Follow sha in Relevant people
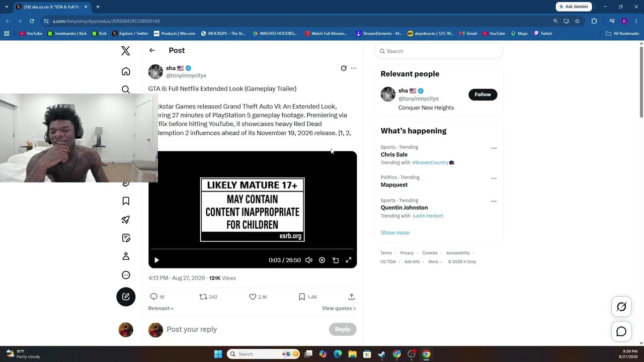The image size is (644, 362). 482,95
